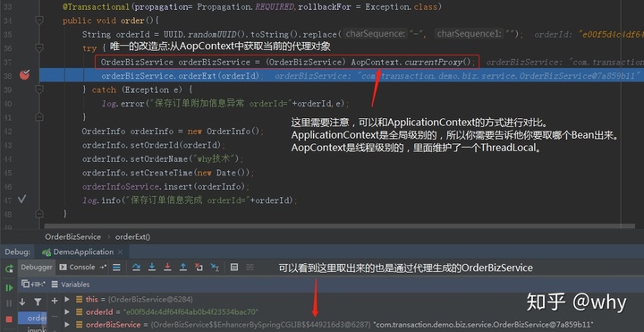The image size is (644, 332).
Task: Expand the orderId variable node
Action: coord(67,312)
